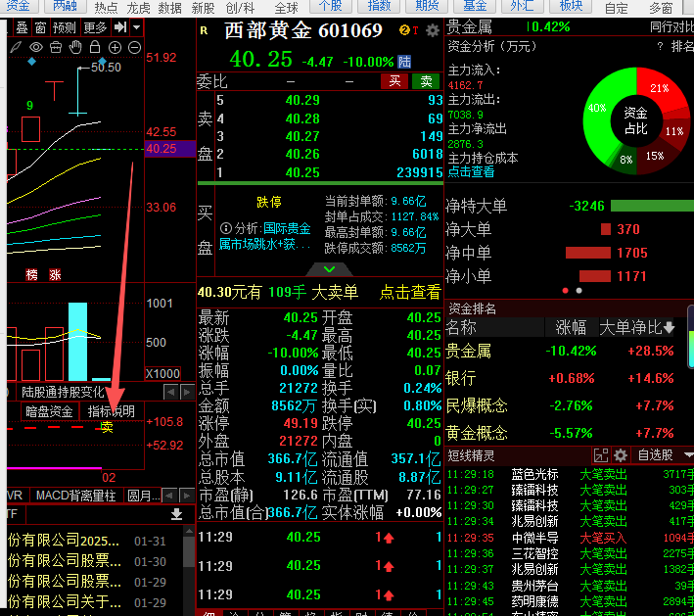This screenshot has width=694, height=616.
Task: Open the toolbox briefcase icon
Action: tap(56, 47)
